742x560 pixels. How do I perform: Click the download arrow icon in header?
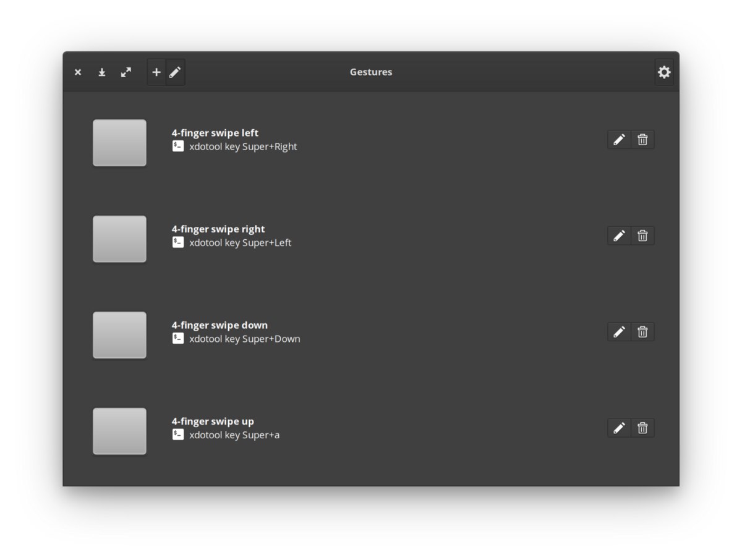tap(102, 72)
